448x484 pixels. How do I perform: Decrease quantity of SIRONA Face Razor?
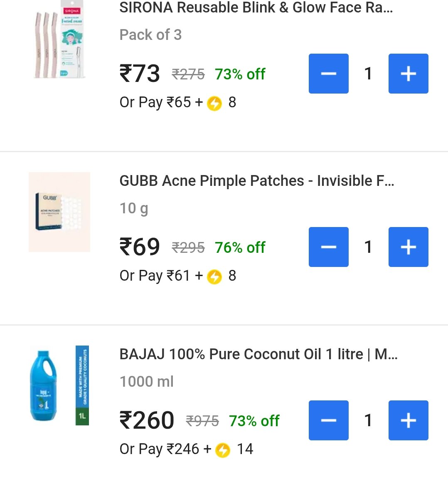pyautogui.click(x=329, y=74)
